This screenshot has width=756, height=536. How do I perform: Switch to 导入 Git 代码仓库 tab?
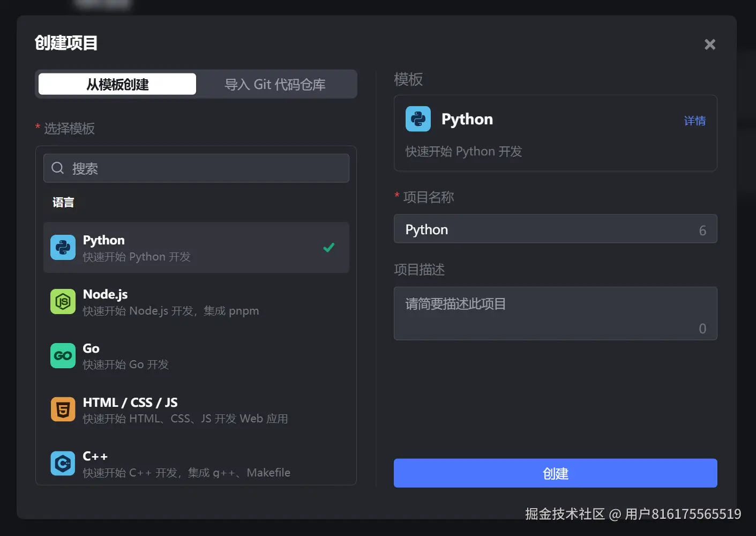click(275, 84)
